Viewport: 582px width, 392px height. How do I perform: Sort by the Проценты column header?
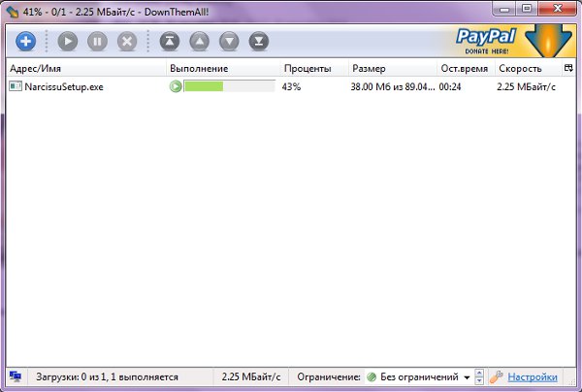307,69
